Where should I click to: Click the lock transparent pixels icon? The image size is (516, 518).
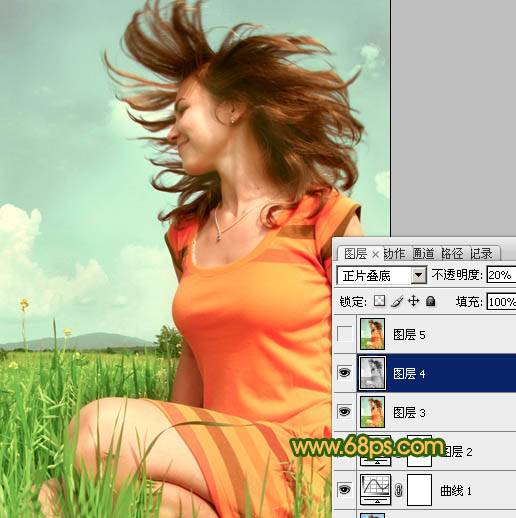pos(379,301)
